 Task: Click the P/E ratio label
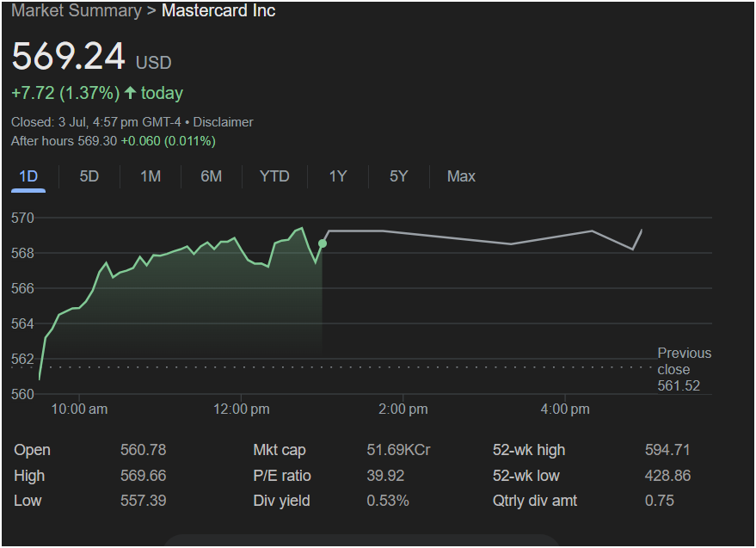coord(282,476)
